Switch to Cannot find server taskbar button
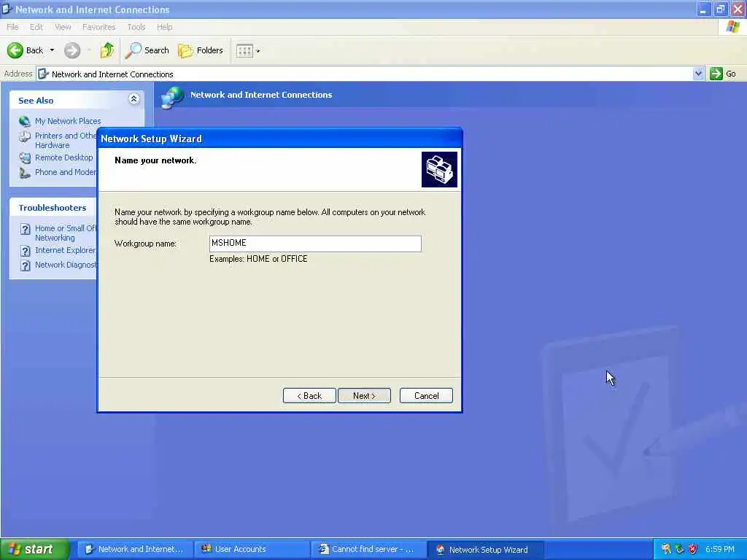Image resolution: width=747 pixels, height=560 pixels. point(368,549)
